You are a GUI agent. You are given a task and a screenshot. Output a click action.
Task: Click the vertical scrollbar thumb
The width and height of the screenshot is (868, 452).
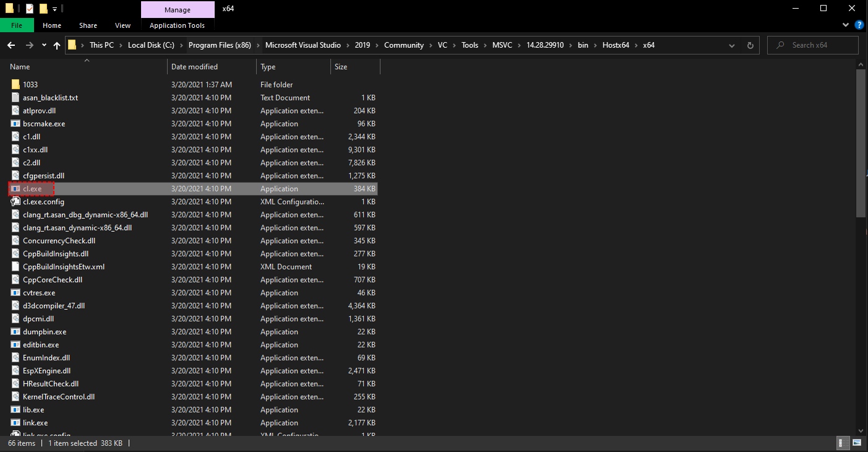pos(859,142)
